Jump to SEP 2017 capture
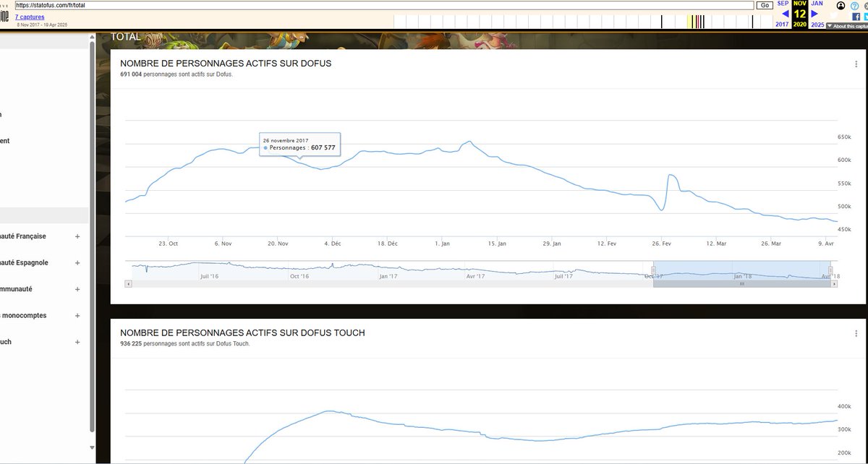868x464 pixels. [783, 4]
